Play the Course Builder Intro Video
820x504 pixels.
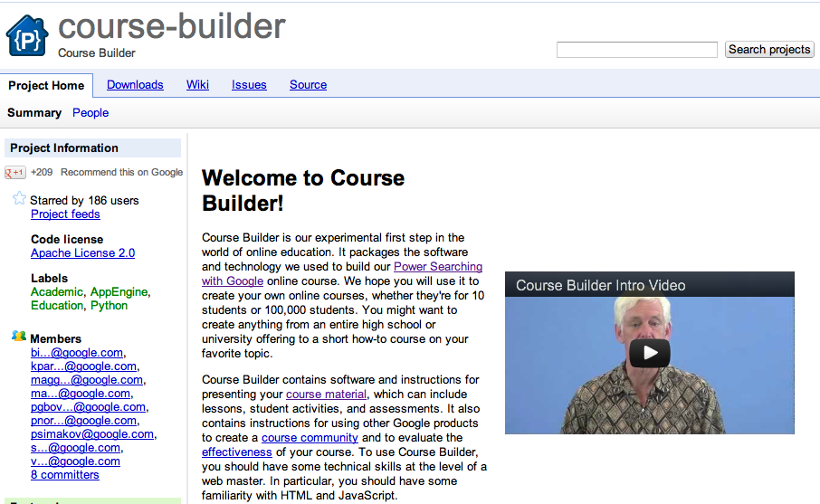coord(650,353)
